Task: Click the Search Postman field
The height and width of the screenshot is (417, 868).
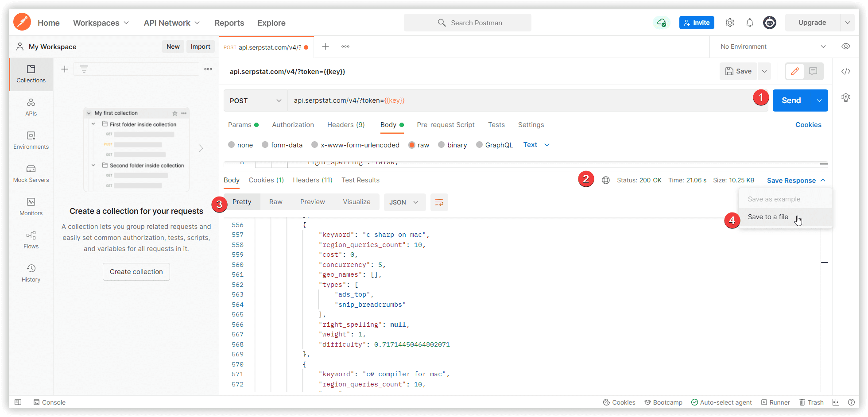Action: tap(468, 23)
